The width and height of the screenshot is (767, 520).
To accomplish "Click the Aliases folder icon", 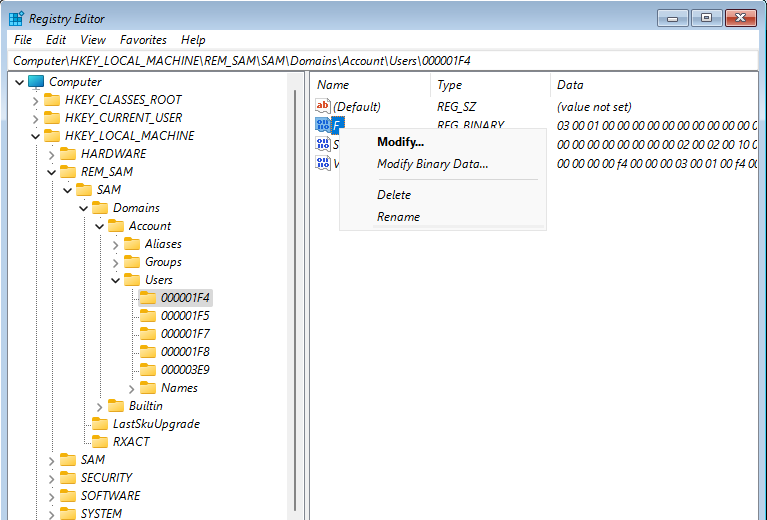I will tap(132, 244).
